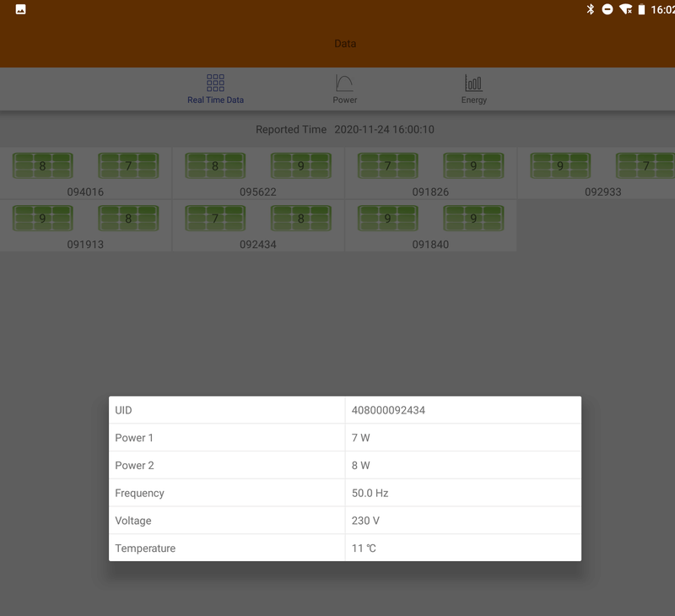The height and width of the screenshot is (616, 675).
Task: Select the 8 W panel of inverter 091913
Action: point(128,219)
